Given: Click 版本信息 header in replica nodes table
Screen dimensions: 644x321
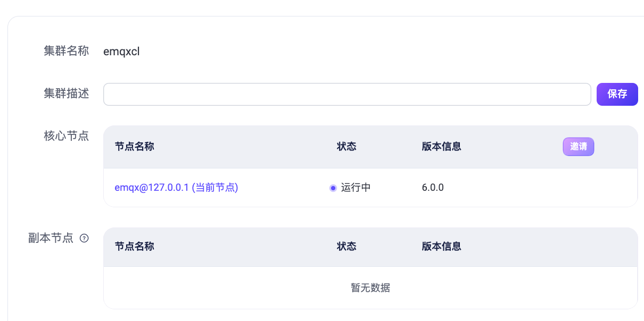Looking at the screenshot, I should [x=441, y=247].
